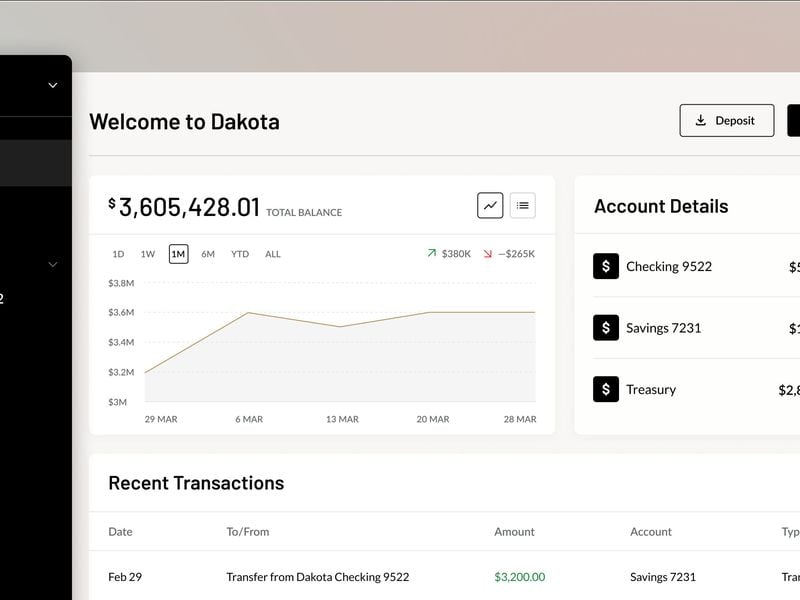Select the line chart view icon
The image size is (800, 600).
tap(489, 205)
